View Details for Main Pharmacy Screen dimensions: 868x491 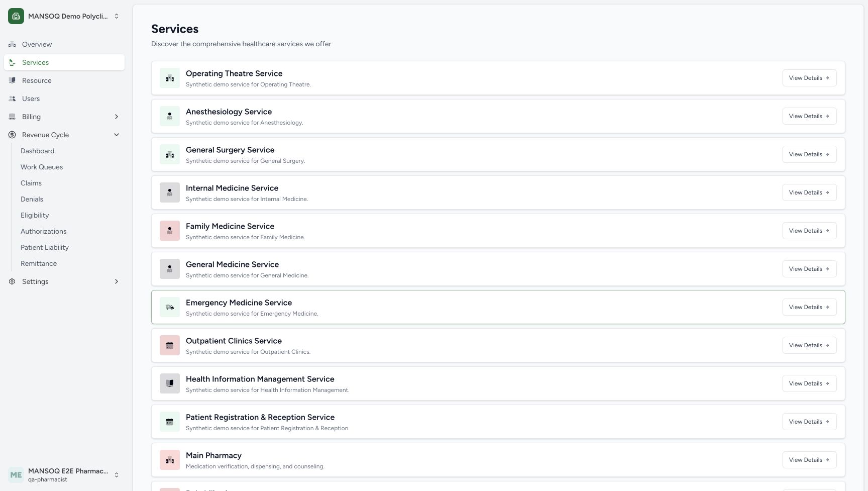809,460
